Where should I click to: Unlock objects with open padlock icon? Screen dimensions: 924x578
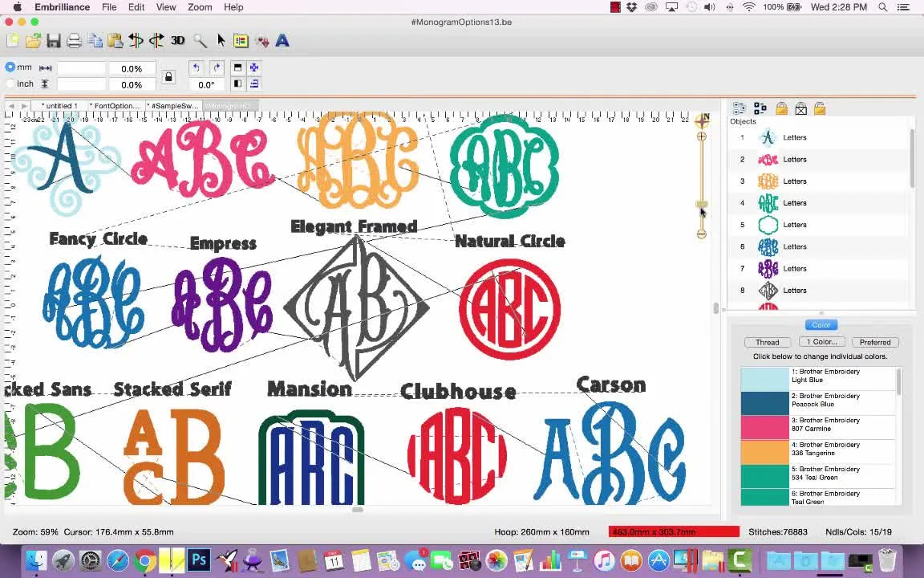820,108
